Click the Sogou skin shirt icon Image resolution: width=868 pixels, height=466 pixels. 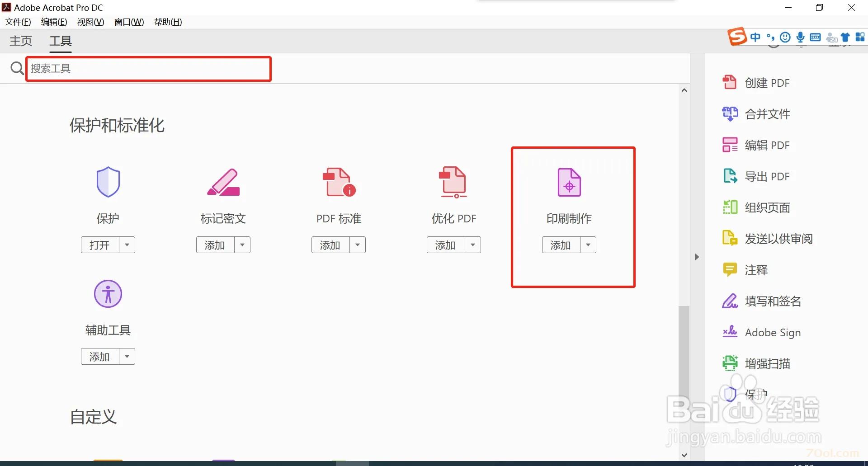(845, 37)
